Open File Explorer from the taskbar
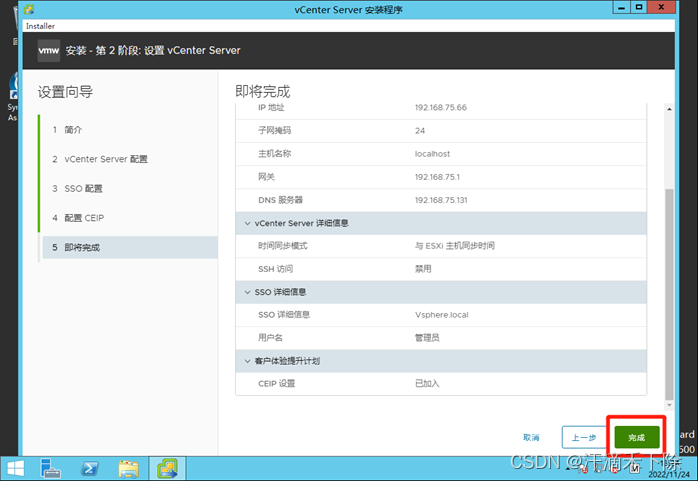This screenshot has width=698, height=481. click(x=128, y=468)
